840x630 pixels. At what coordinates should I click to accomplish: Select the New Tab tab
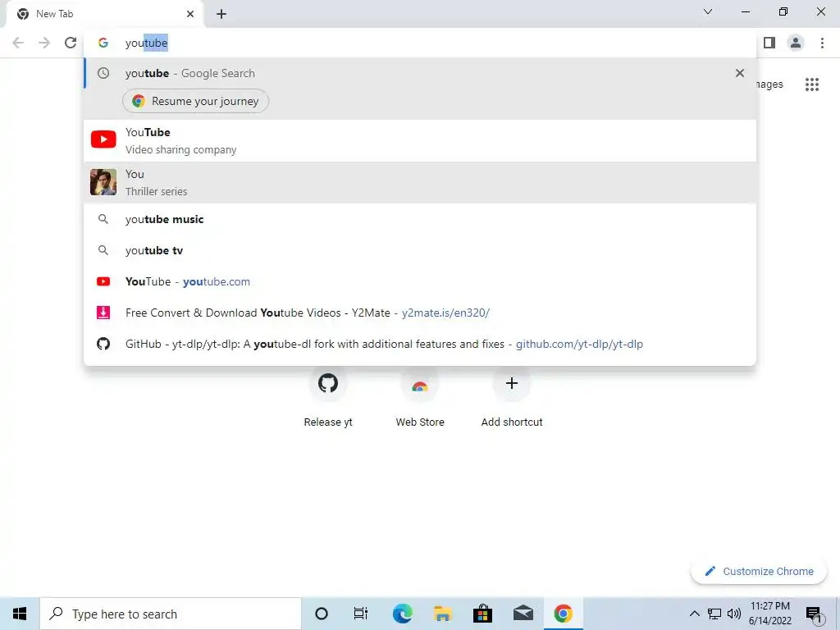(105, 14)
